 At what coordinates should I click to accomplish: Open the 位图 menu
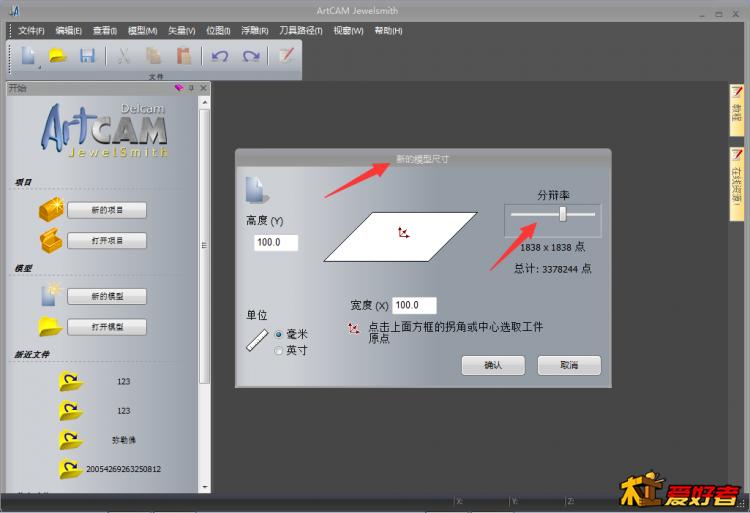pos(218,31)
